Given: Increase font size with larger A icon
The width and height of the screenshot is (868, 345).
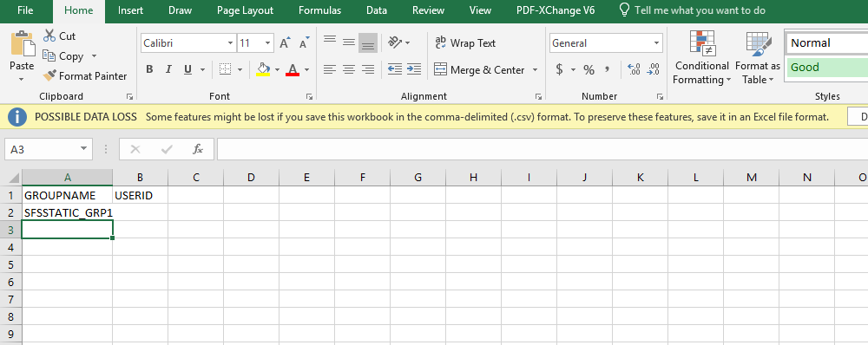Looking at the screenshot, I should pyautogui.click(x=284, y=43).
